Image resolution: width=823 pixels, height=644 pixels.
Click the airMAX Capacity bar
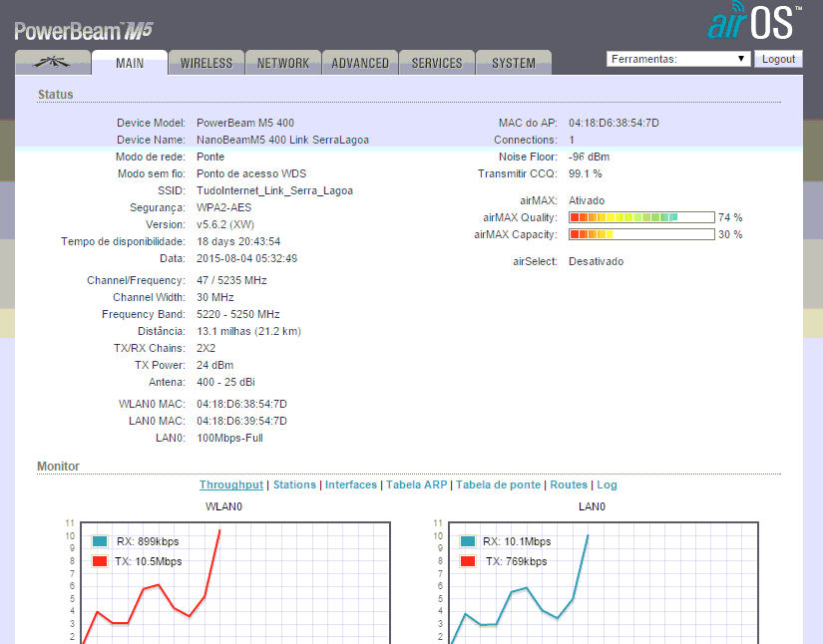pos(641,234)
